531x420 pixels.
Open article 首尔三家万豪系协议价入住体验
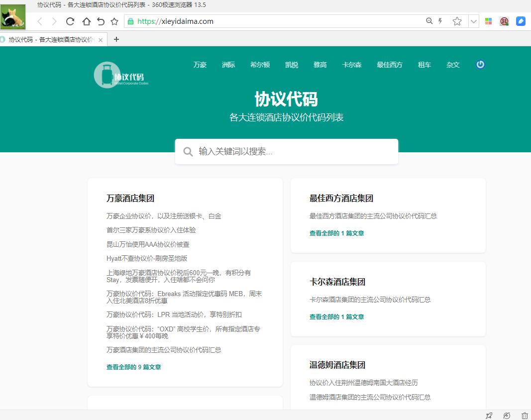(151, 230)
